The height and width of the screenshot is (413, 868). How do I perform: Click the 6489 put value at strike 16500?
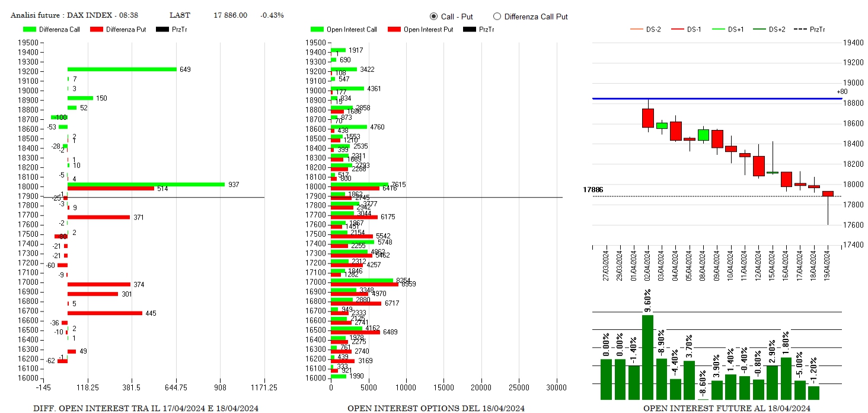tap(390, 332)
